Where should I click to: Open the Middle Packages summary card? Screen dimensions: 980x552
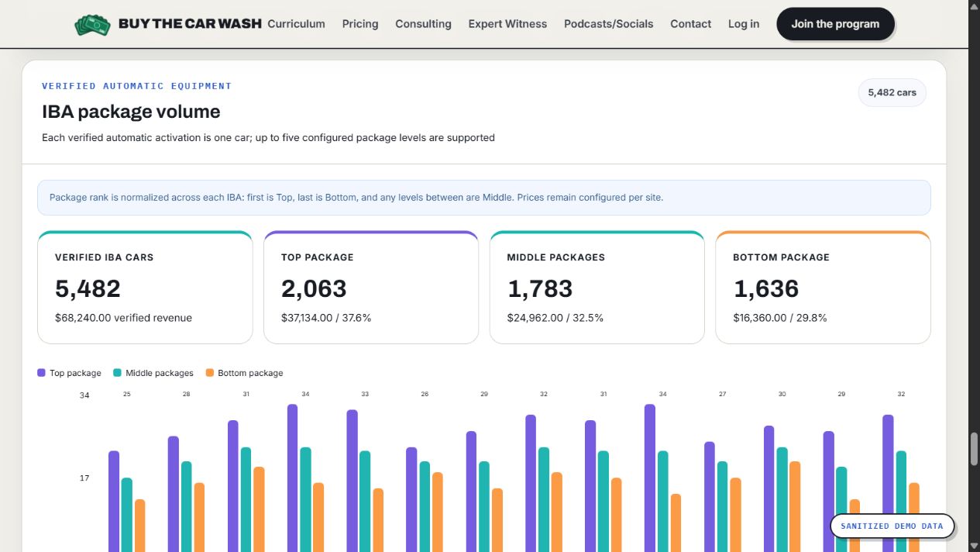coord(597,287)
